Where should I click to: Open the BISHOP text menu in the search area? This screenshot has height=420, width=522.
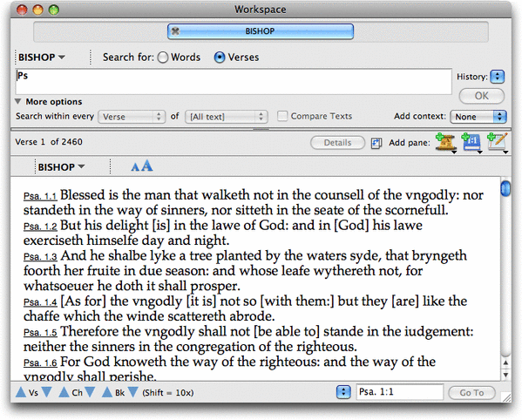[42, 58]
